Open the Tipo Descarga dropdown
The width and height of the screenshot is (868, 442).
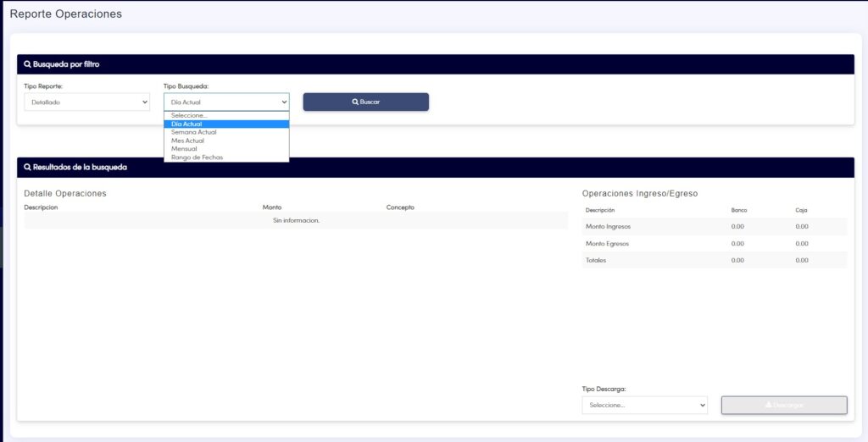[645, 405]
